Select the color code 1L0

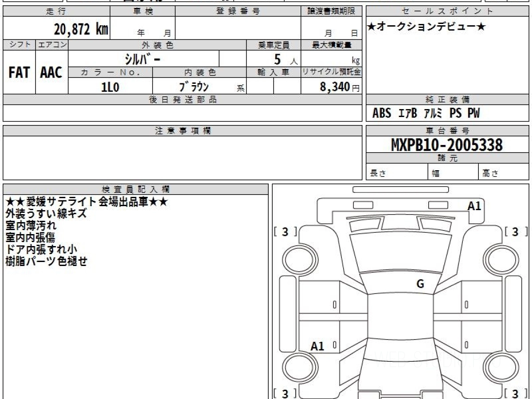tap(110, 87)
